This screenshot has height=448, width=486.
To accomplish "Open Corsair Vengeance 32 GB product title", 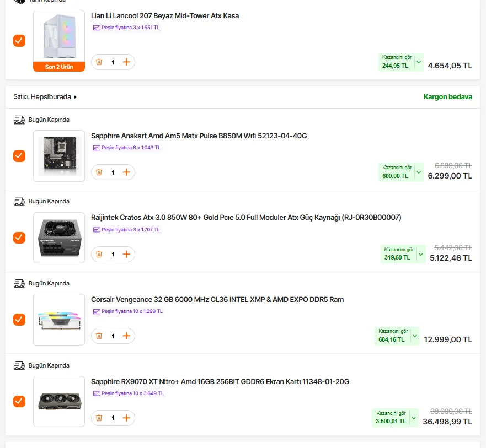I will pos(217,300).
